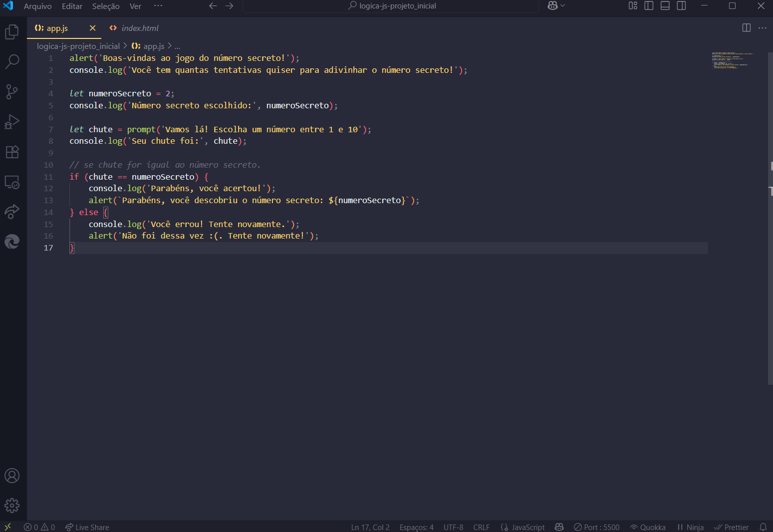
Task: Start Live Share from status bar
Action: point(87,527)
